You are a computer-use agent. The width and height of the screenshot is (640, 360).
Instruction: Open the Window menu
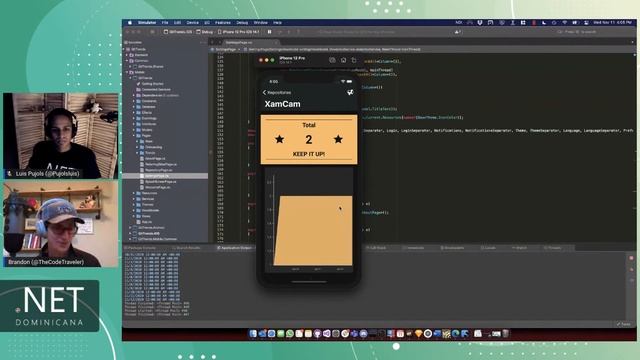point(261,23)
